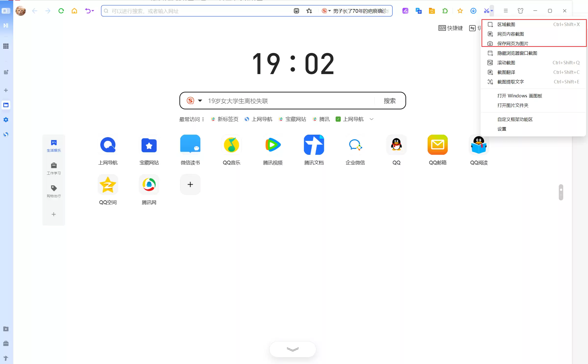
Task: Click the smiley face icon in address bar
Action: click(x=296, y=11)
